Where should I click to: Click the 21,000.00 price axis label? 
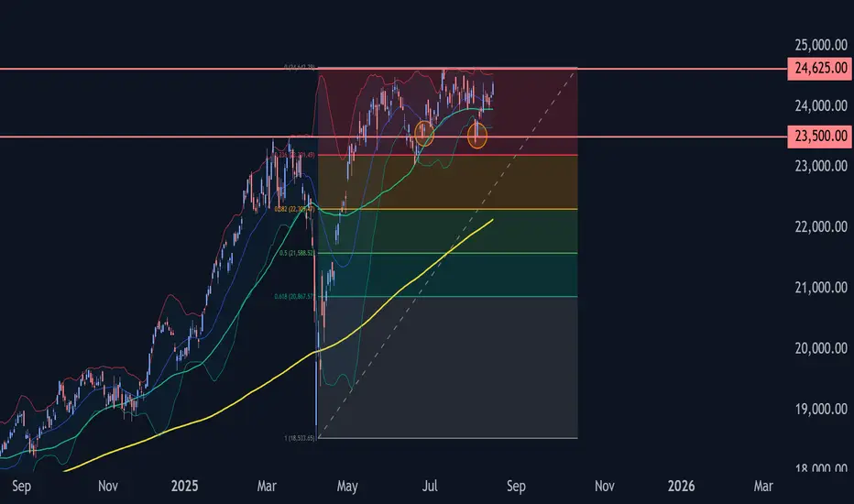point(821,288)
